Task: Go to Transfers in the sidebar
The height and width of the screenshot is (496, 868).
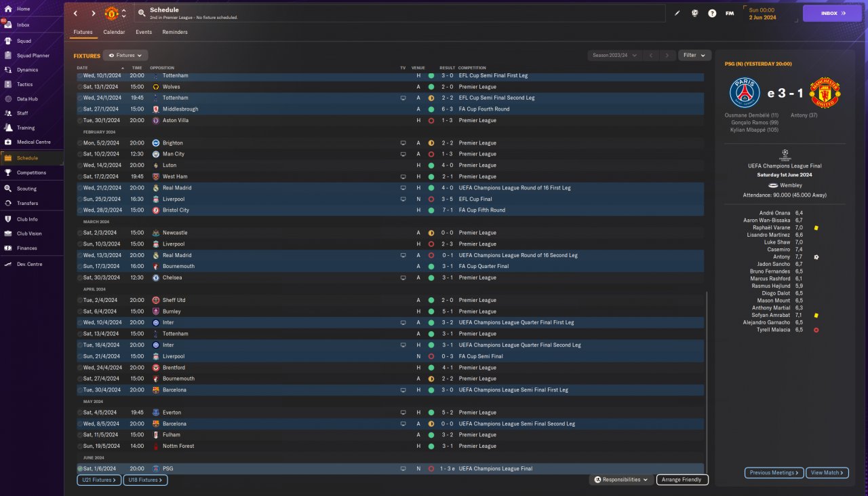Action: (31, 204)
